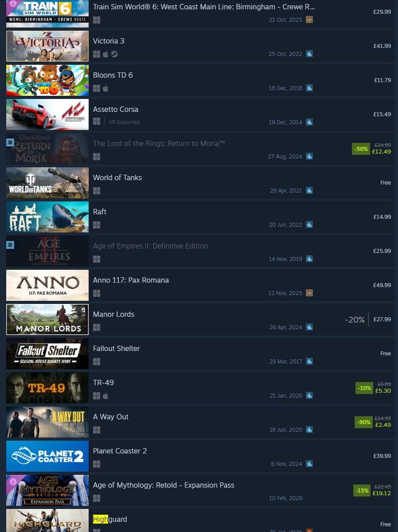Click the Planet Coaster 2 thumbnail image
This screenshot has height=532, width=398.
[47, 456]
